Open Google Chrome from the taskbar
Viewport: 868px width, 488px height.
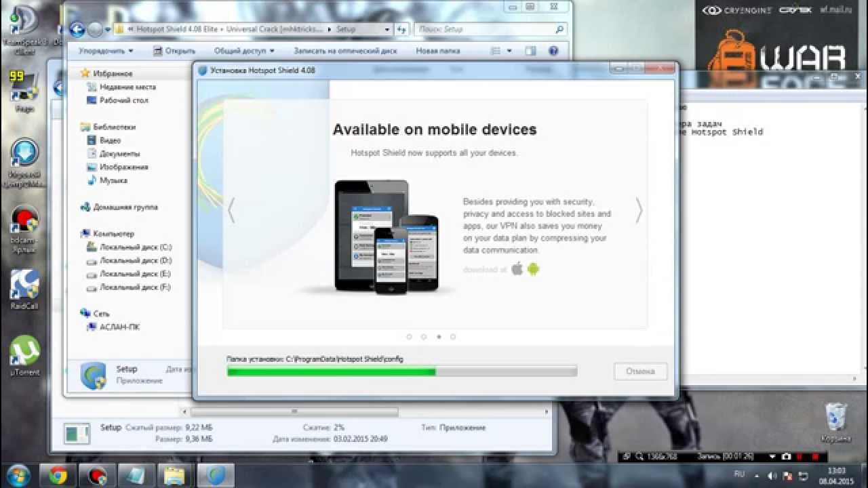tap(58, 476)
